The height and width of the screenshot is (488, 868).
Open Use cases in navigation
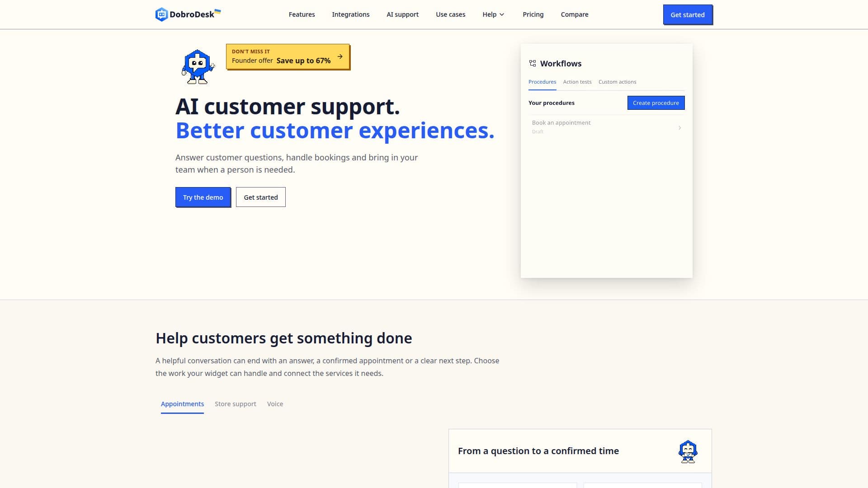450,14
